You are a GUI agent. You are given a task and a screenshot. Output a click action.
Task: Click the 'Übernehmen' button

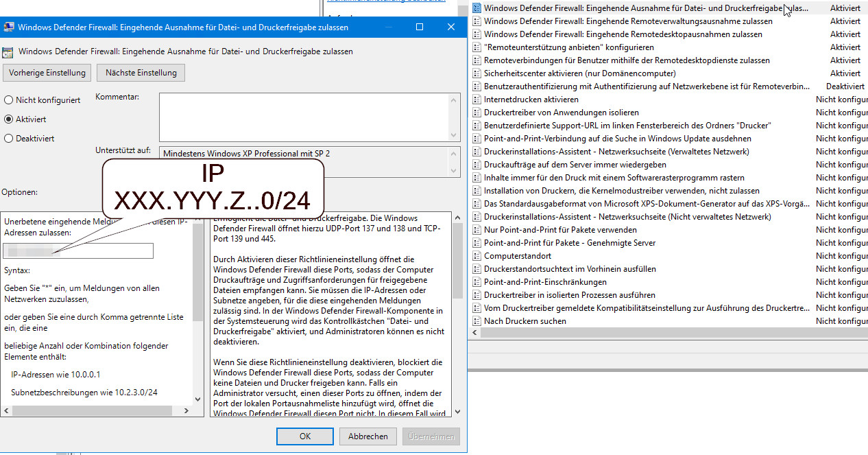pyautogui.click(x=431, y=436)
